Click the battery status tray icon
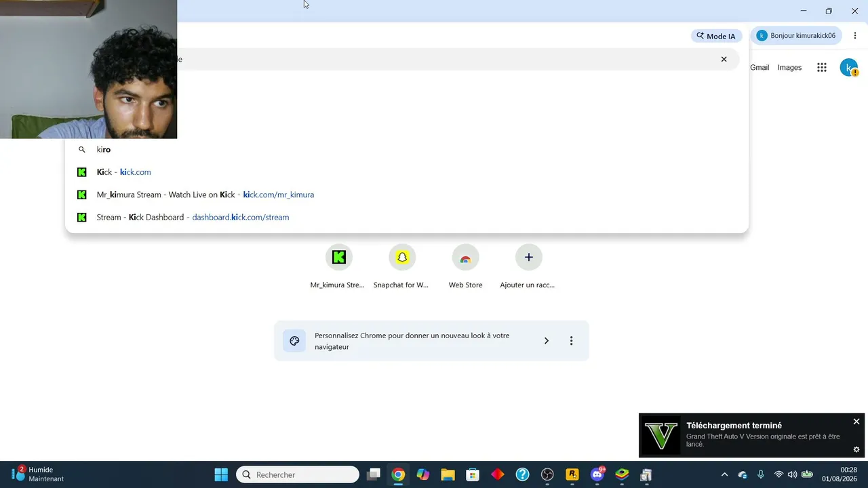 [x=807, y=474]
